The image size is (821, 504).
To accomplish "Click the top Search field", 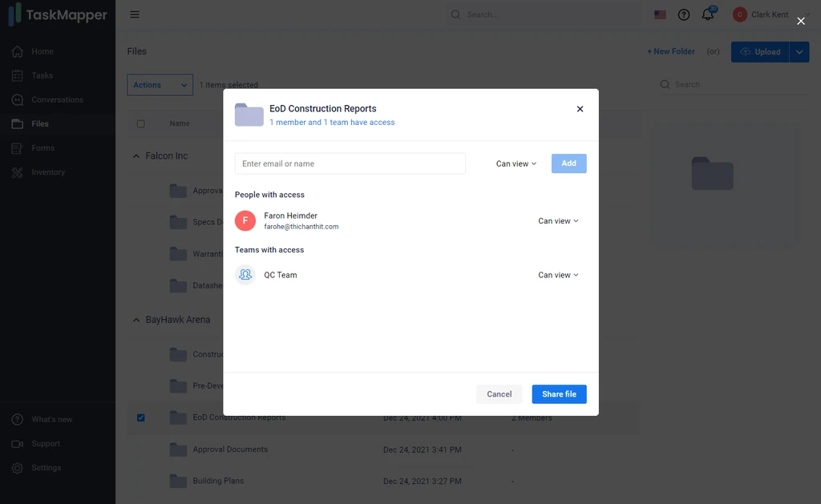I will (544, 14).
